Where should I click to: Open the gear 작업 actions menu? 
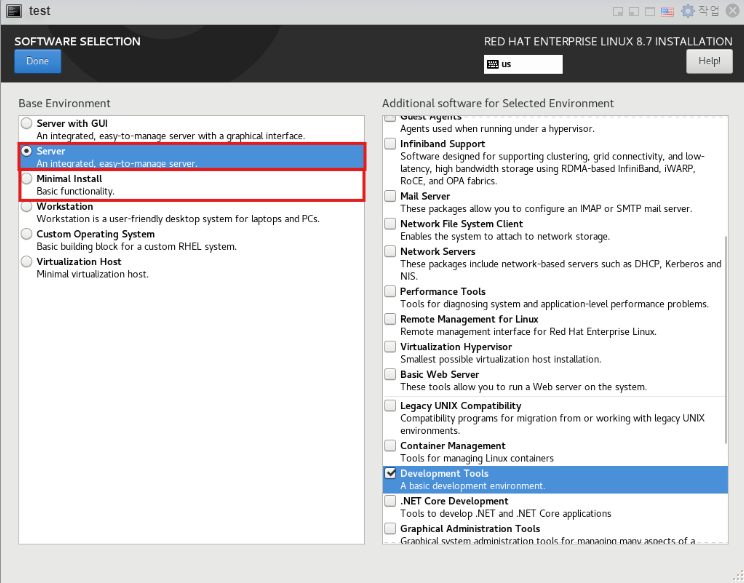pos(700,10)
